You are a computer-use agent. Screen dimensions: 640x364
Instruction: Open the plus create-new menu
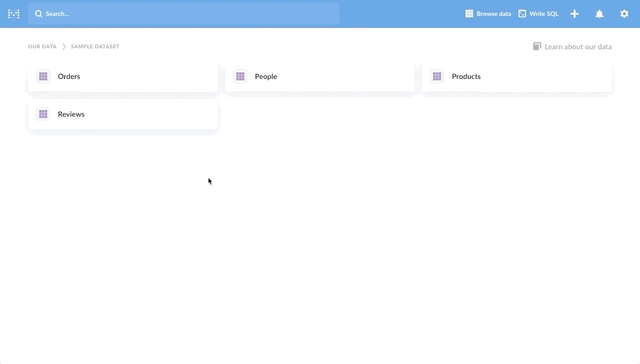574,14
